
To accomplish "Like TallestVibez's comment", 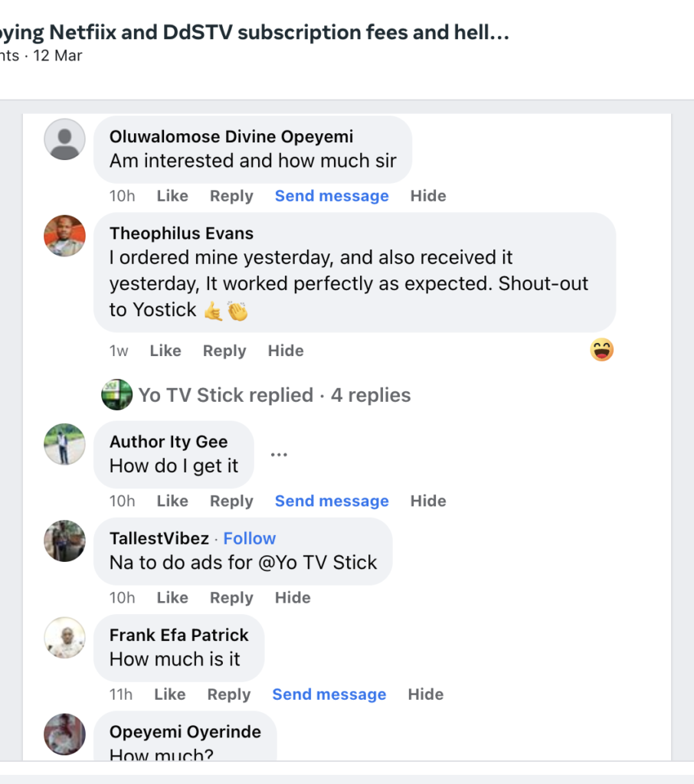I will pos(172,598).
